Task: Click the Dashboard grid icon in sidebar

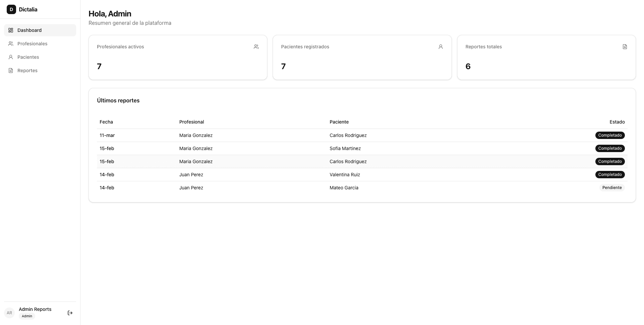Action: (11, 30)
